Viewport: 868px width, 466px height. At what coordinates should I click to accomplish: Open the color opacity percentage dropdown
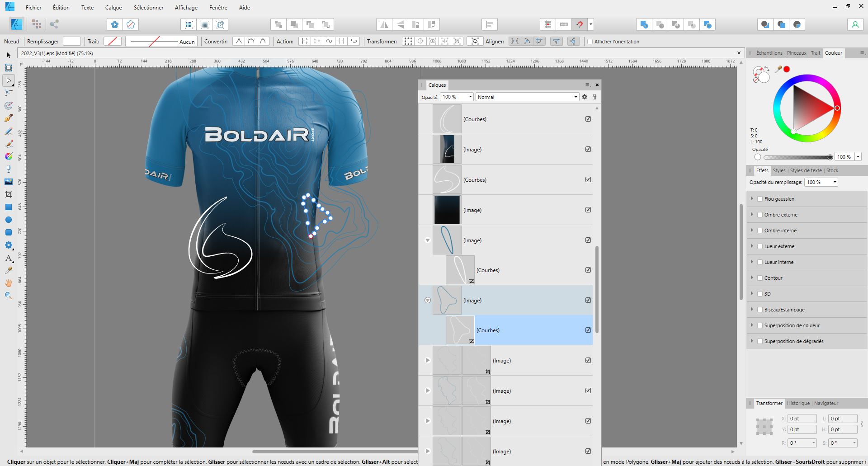pos(858,157)
